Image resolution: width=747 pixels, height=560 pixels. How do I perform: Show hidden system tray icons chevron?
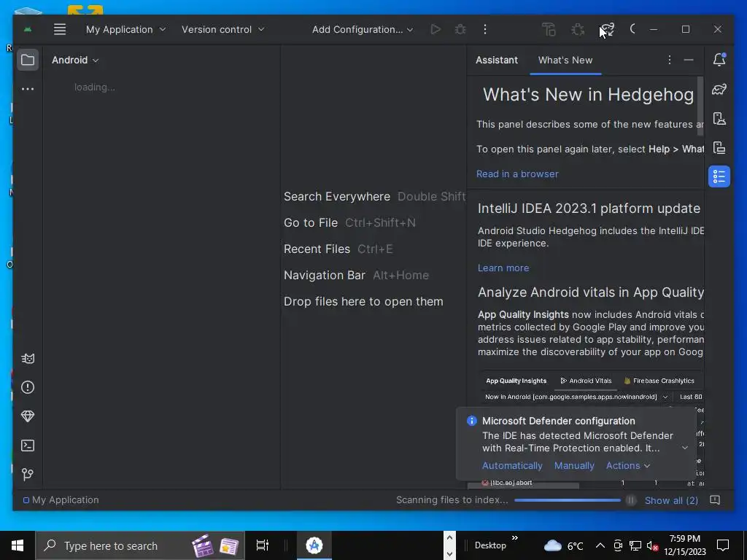(x=600, y=545)
